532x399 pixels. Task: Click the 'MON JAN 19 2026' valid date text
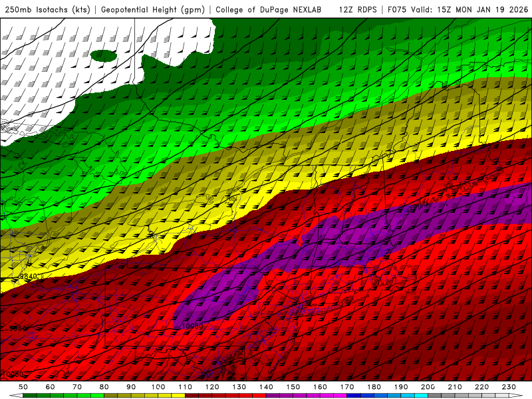point(491,10)
